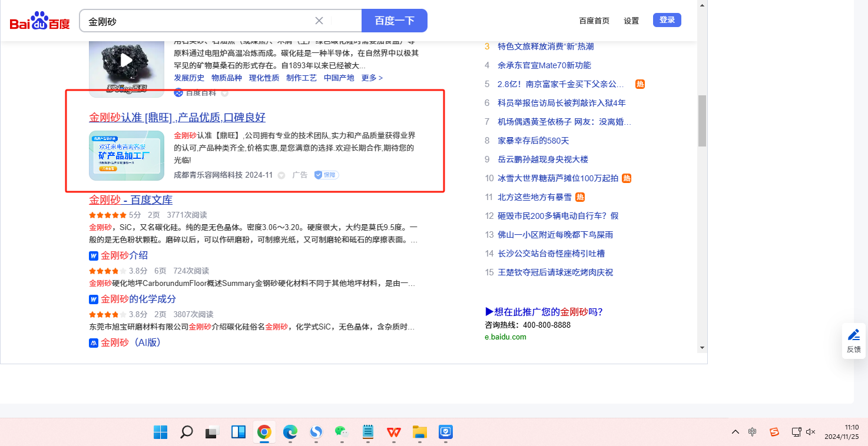The width and height of the screenshot is (868, 446).
Task: Open 设置 in top navigation
Action: tap(631, 21)
